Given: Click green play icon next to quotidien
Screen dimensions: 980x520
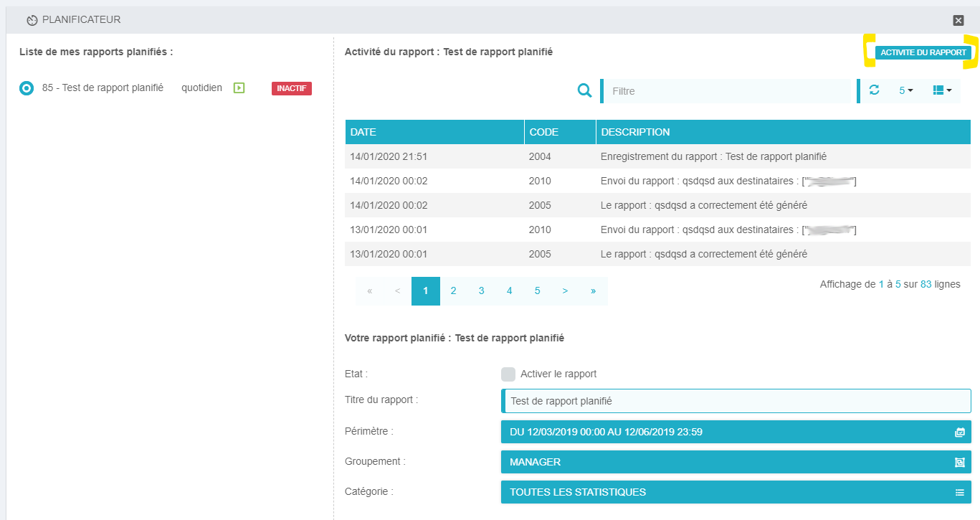Looking at the screenshot, I should click(x=239, y=88).
